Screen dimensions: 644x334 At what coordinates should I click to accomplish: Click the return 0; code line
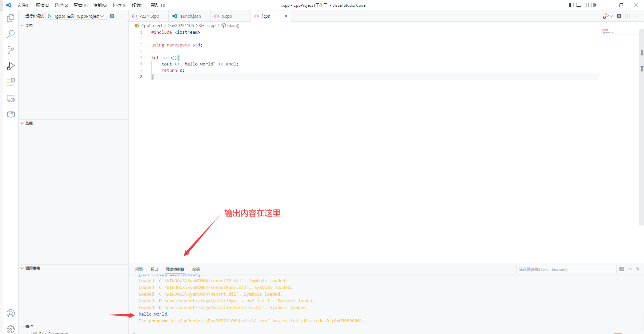pos(173,70)
